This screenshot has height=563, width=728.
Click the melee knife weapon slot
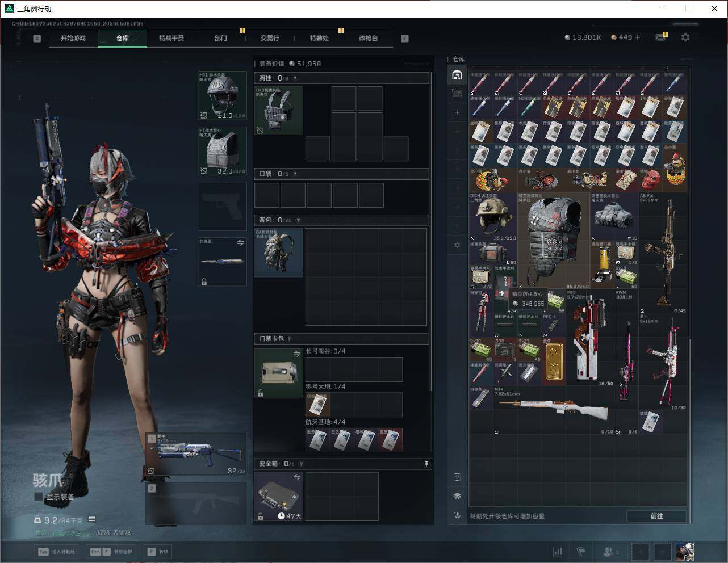(x=223, y=262)
